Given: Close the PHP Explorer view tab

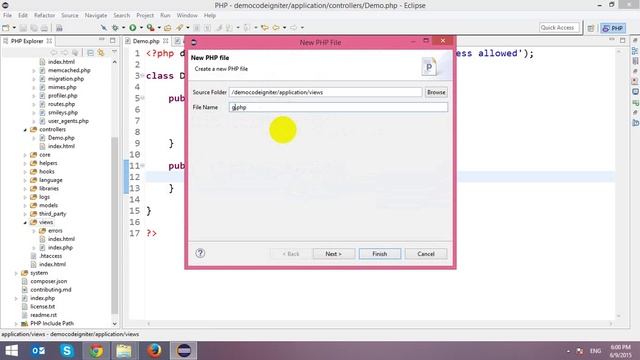Looking at the screenshot, I should coord(49,41).
